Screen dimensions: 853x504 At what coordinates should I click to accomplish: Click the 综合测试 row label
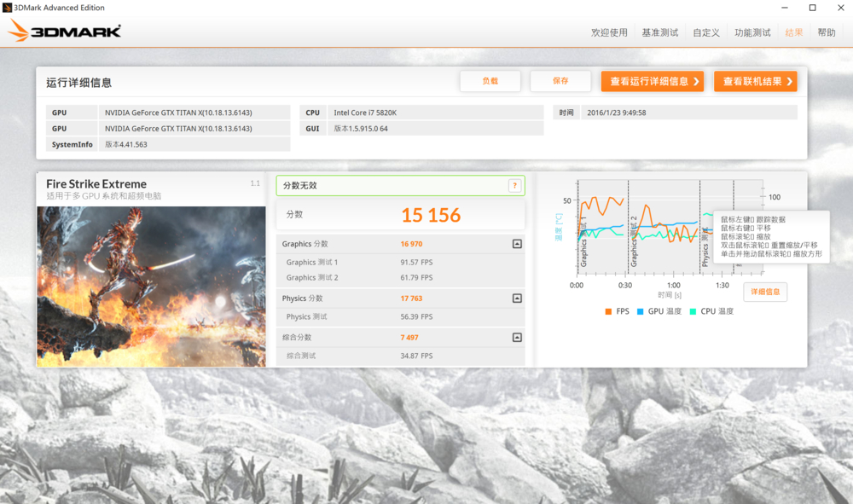click(301, 356)
